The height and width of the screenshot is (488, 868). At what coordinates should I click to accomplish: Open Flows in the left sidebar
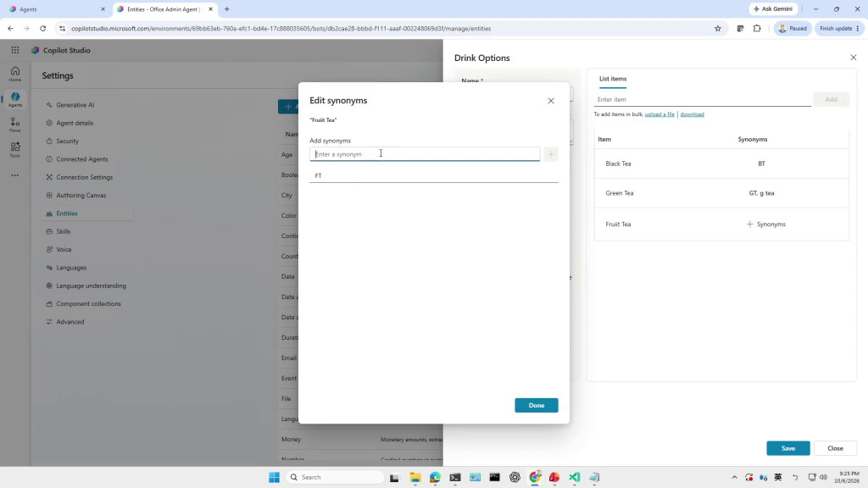coord(15,125)
